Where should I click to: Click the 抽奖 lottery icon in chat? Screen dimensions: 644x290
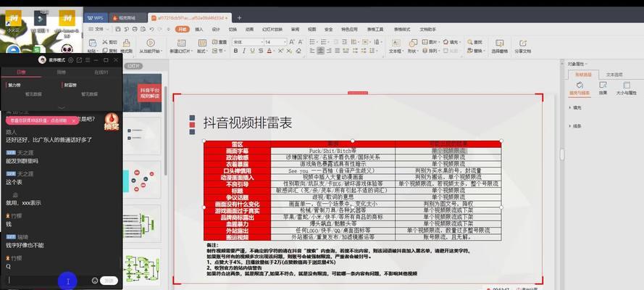[x=112, y=122]
